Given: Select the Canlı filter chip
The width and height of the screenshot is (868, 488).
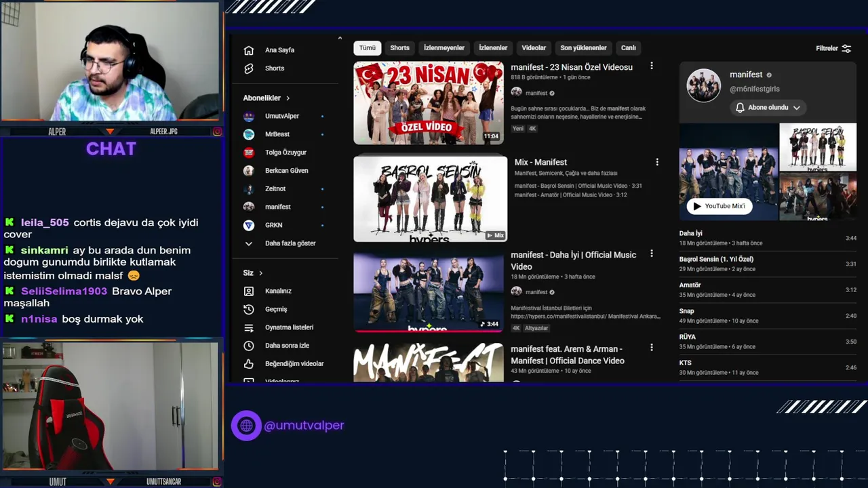Looking at the screenshot, I should [629, 48].
